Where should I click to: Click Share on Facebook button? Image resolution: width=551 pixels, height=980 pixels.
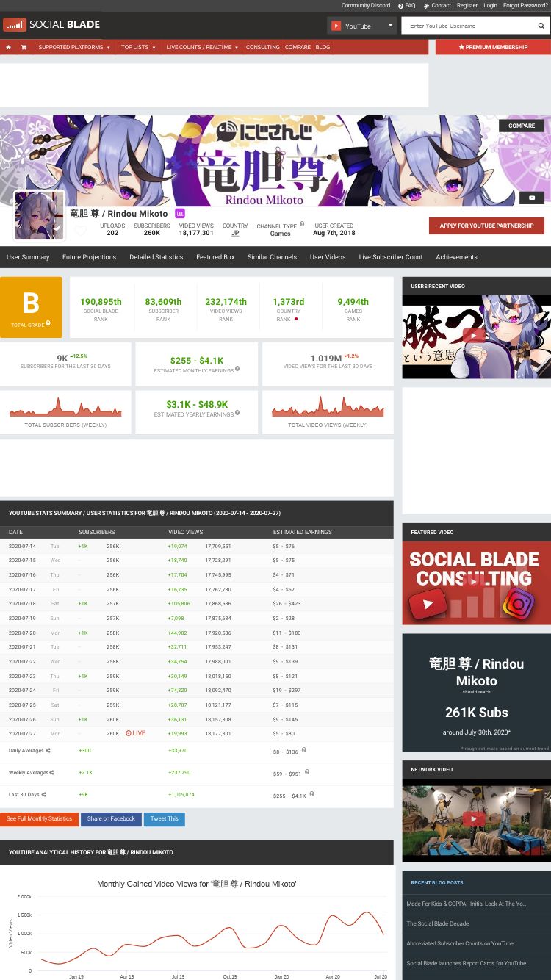(111, 819)
